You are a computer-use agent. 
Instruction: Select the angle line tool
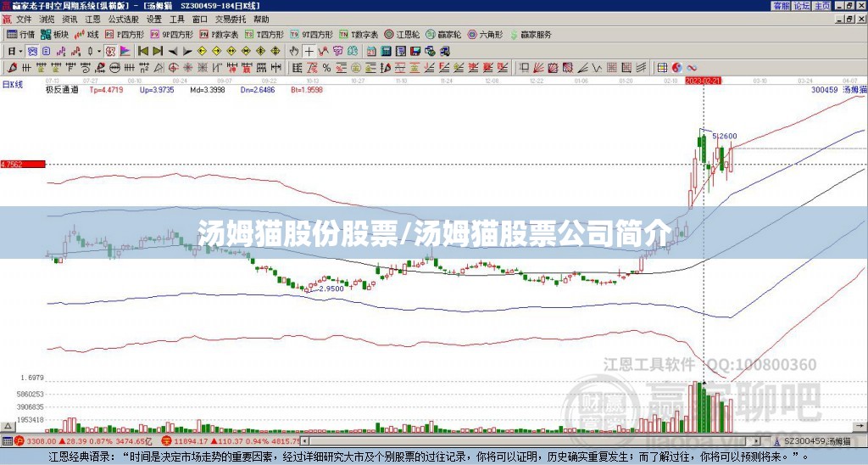[582, 68]
